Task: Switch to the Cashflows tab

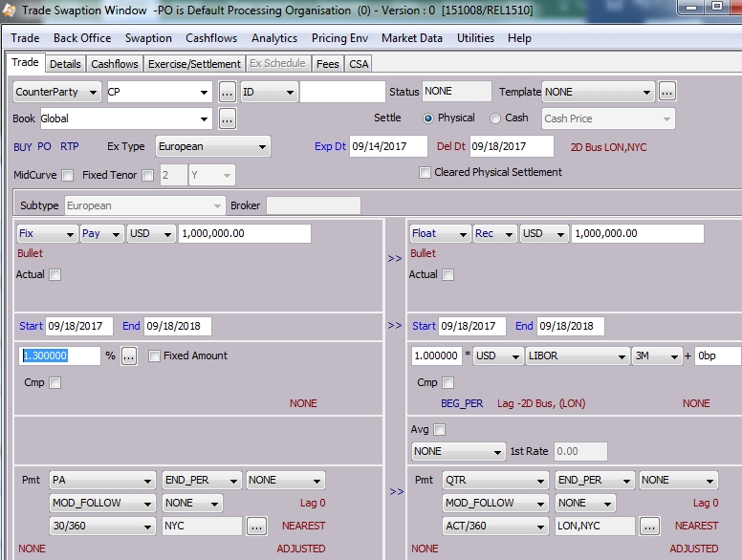Action: tap(115, 64)
